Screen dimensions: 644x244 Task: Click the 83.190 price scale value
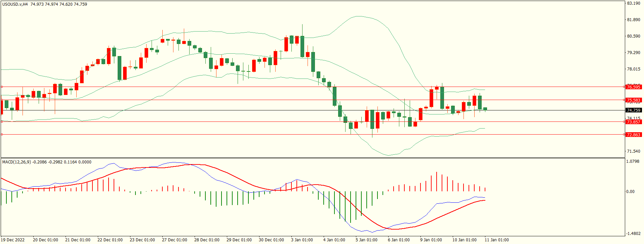click(x=634, y=3)
